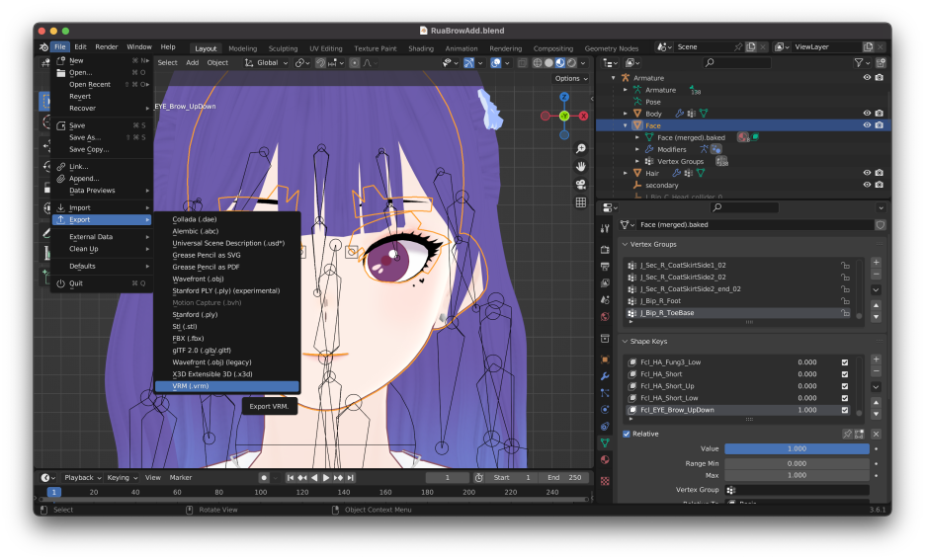Toggle snapping magnet in the viewport header
925x560 pixels.
(x=320, y=62)
